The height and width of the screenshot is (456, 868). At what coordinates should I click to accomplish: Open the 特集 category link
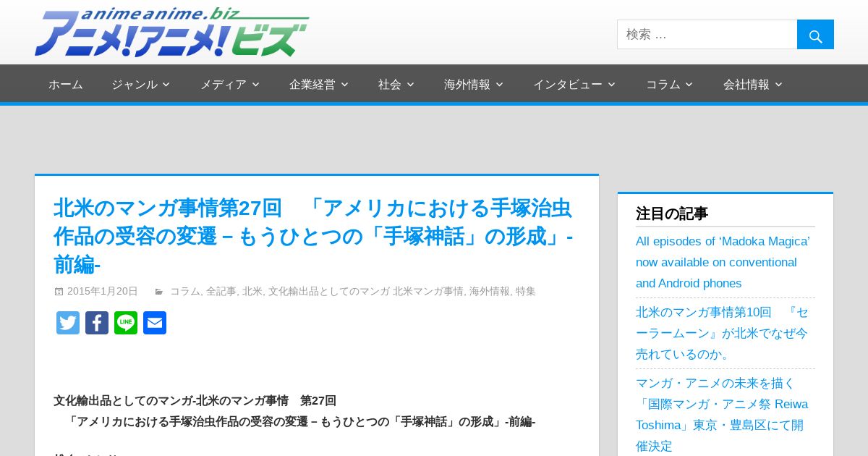pyautogui.click(x=526, y=291)
